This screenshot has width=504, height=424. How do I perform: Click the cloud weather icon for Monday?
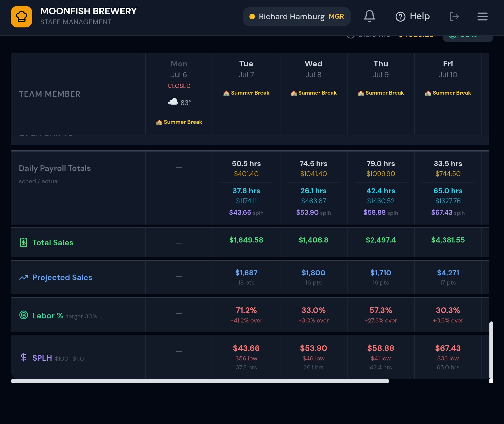coord(173,102)
